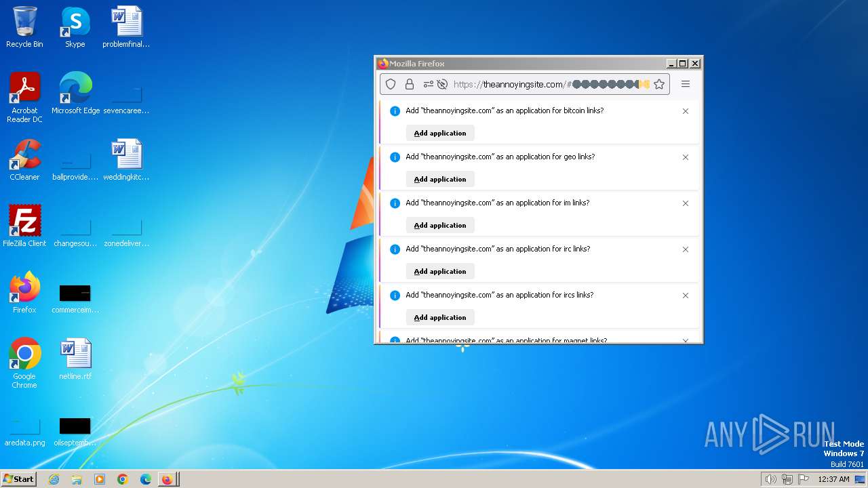Dismiss the irc links notification
This screenshot has height=488, width=868.
686,249
